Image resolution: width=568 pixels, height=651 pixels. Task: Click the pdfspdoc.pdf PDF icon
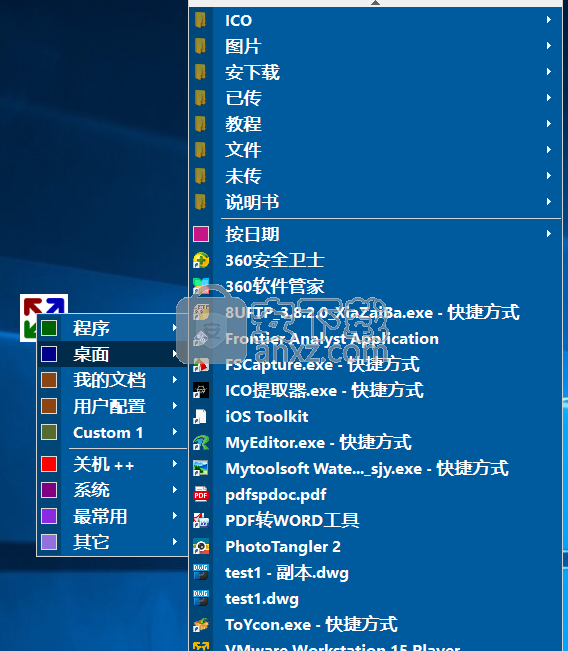201,494
